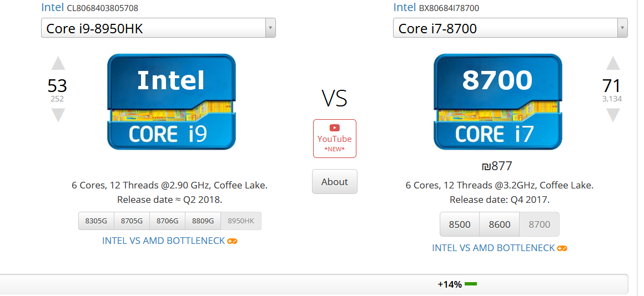Click the 8700 Core i7 chip image
The image size is (644, 296).
click(498, 101)
